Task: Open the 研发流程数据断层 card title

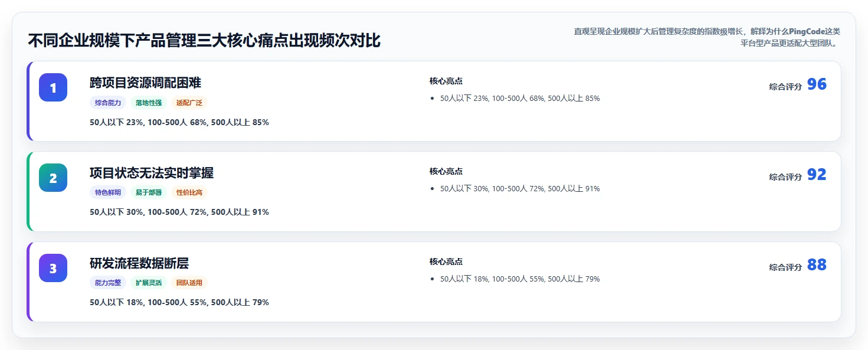Action: [x=139, y=263]
